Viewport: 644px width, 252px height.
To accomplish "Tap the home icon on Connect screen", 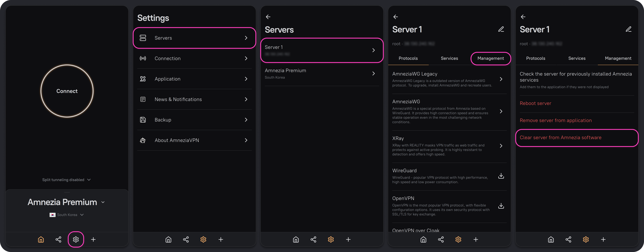I will pos(41,239).
